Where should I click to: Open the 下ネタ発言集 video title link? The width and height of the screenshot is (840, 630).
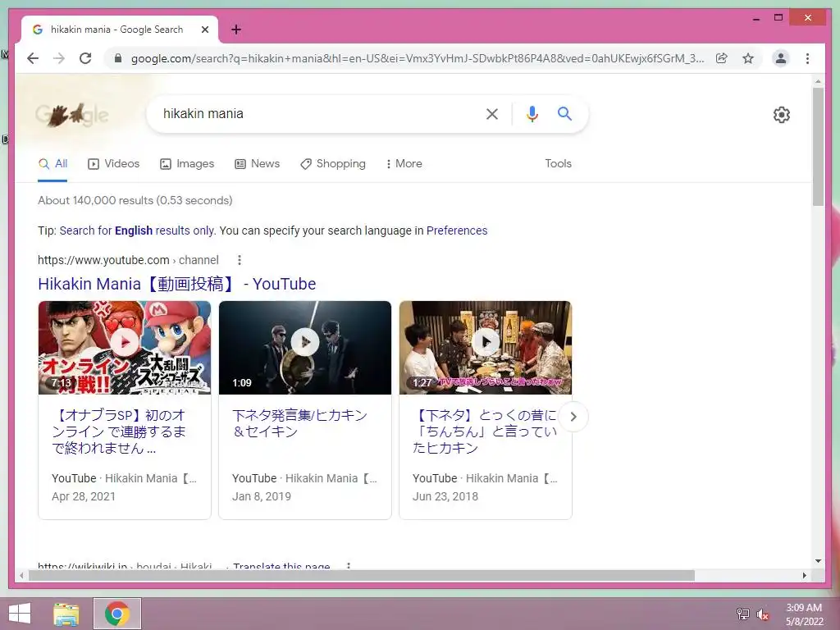pos(299,423)
